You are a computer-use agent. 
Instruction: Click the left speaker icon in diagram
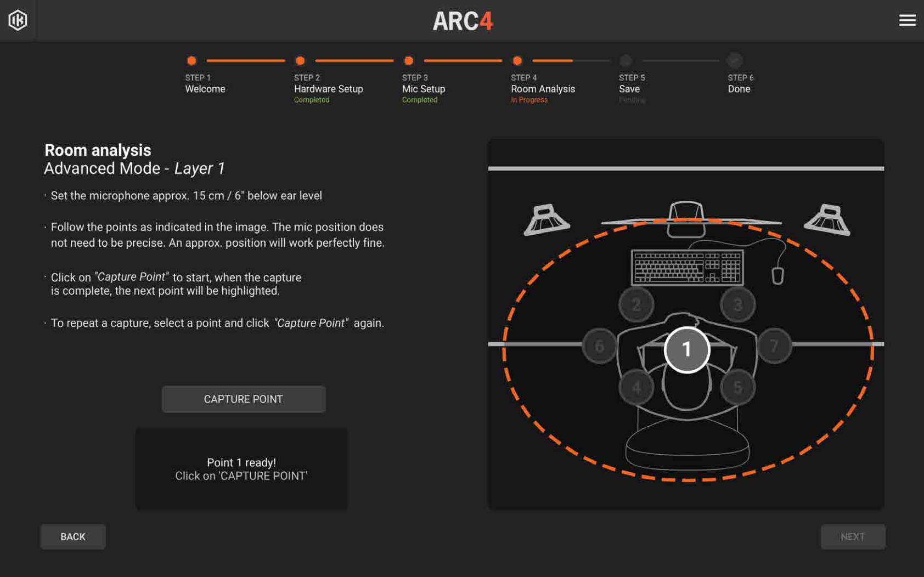[547, 220]
